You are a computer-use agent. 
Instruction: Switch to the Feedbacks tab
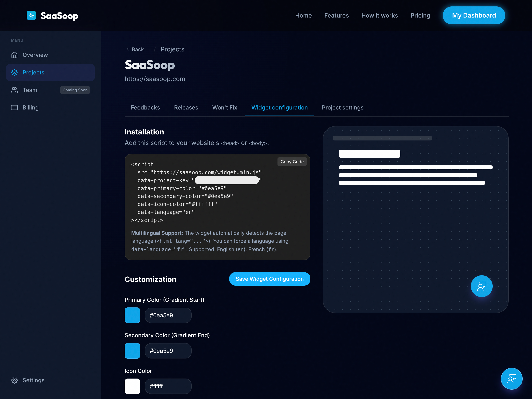145,108
